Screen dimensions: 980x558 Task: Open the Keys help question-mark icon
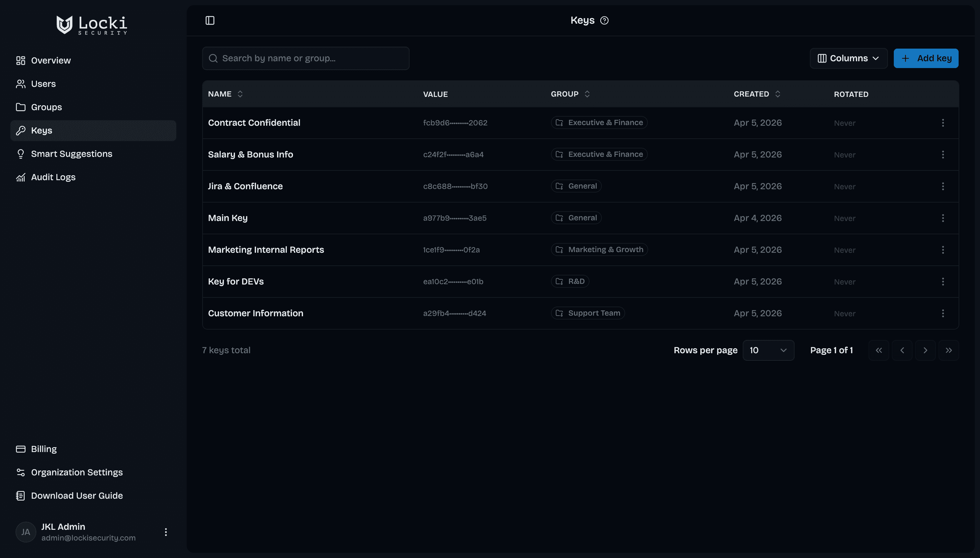point(604,20)
